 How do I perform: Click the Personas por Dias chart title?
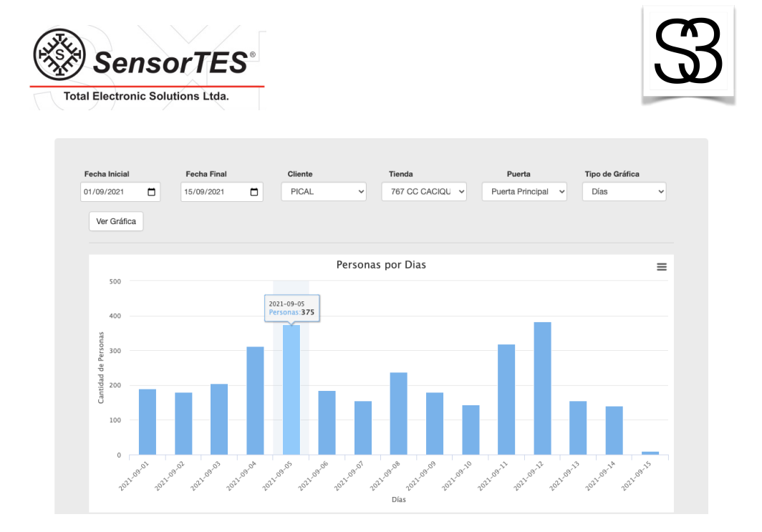pos(381,265)
